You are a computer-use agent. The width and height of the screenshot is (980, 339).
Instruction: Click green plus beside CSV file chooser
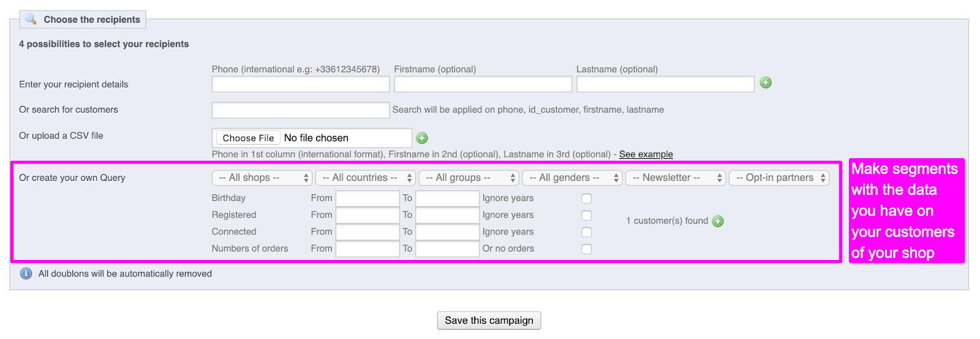point(422,138)
